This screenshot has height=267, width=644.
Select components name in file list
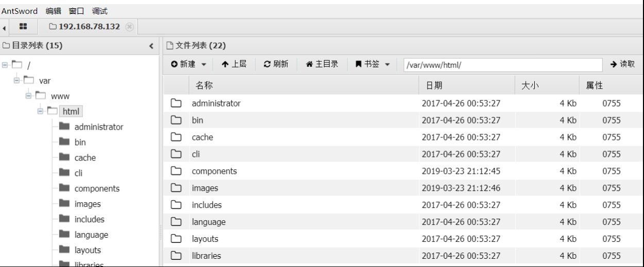point(214,171)
